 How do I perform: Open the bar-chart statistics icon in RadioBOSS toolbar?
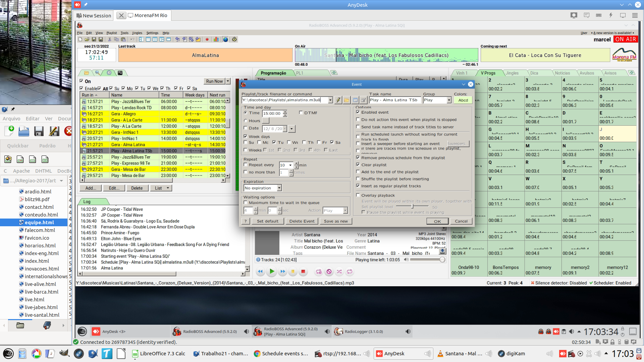(216, 40)
